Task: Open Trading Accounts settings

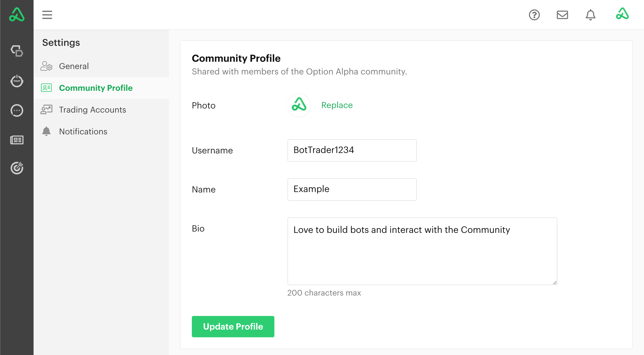Action: tap(101, 110)
